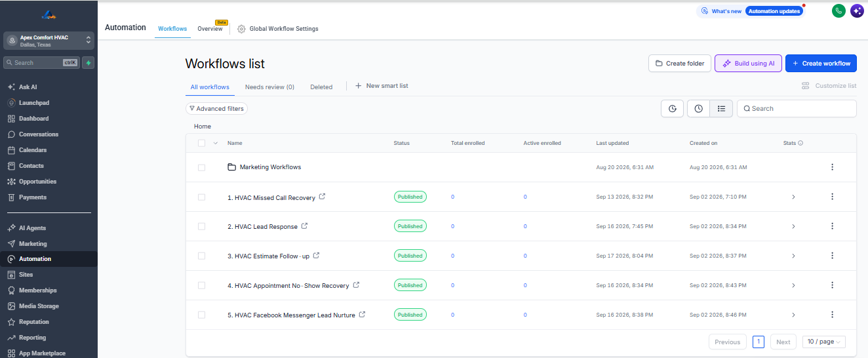Click green lightning quick-action icon near search
The image size is (868, 358).
pyautogui.click(x=89, y=63)
